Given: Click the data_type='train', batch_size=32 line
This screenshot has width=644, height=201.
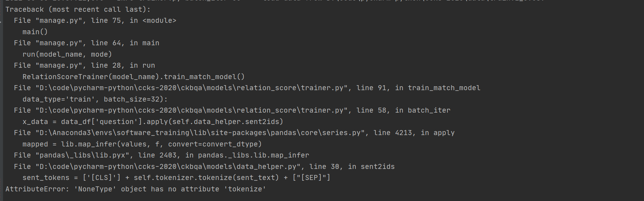Looking at the screenshot, I should pos(95,99).
